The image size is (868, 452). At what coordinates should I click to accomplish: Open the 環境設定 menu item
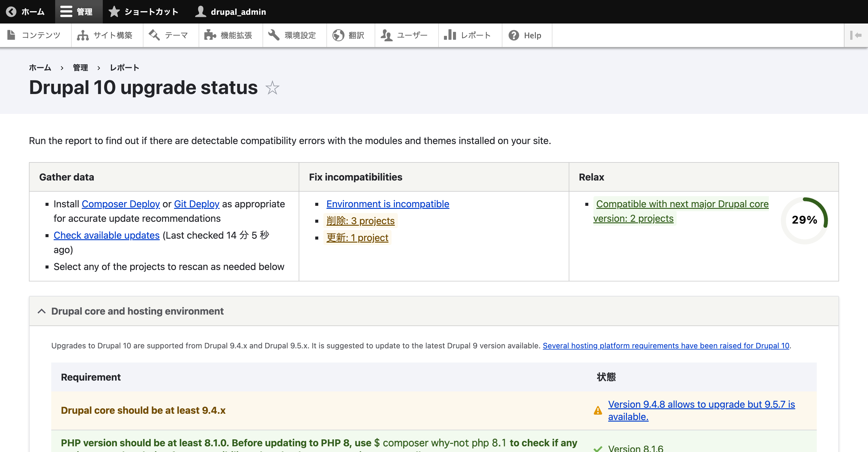click(294, 35)
